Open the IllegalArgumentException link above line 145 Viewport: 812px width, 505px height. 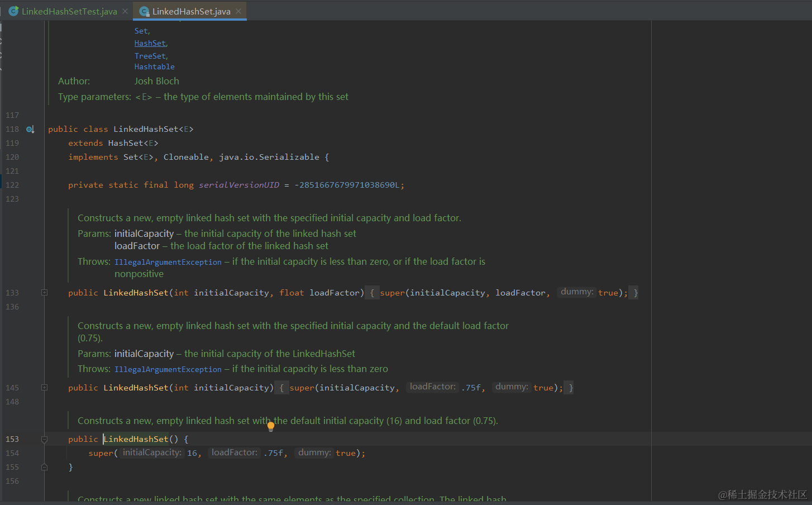168,369
